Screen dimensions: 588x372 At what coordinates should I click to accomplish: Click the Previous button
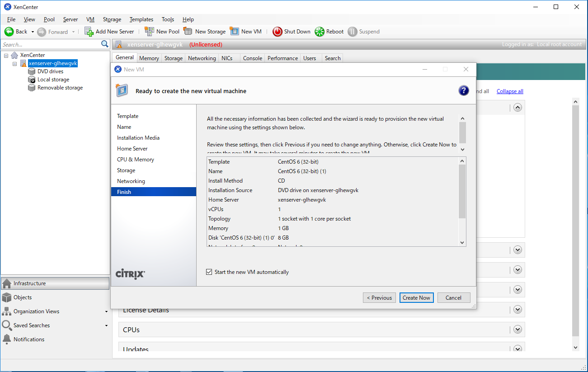(x=379, y=297)
